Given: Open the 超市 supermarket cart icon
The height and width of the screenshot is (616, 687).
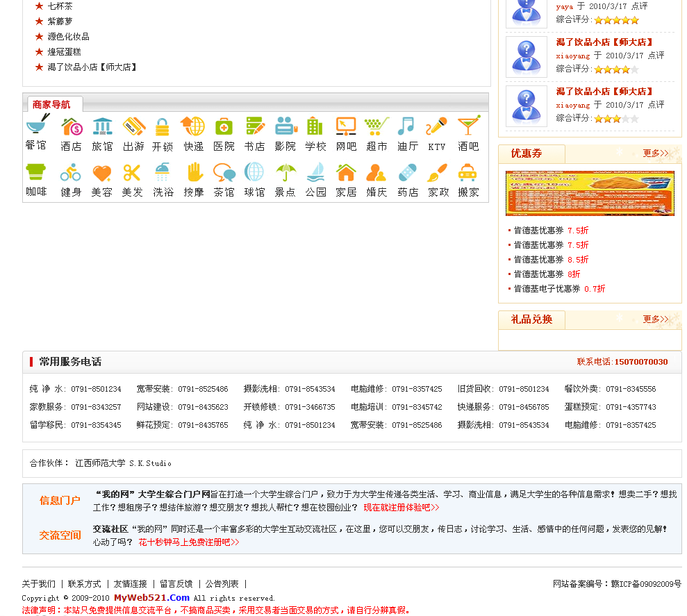Looking at the screenshot, I should pyautogui.click(x=376, y=126).
